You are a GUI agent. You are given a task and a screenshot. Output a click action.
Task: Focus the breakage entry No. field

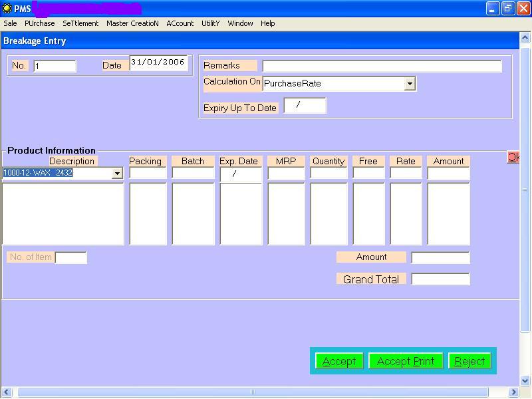(x=55, y=66)
